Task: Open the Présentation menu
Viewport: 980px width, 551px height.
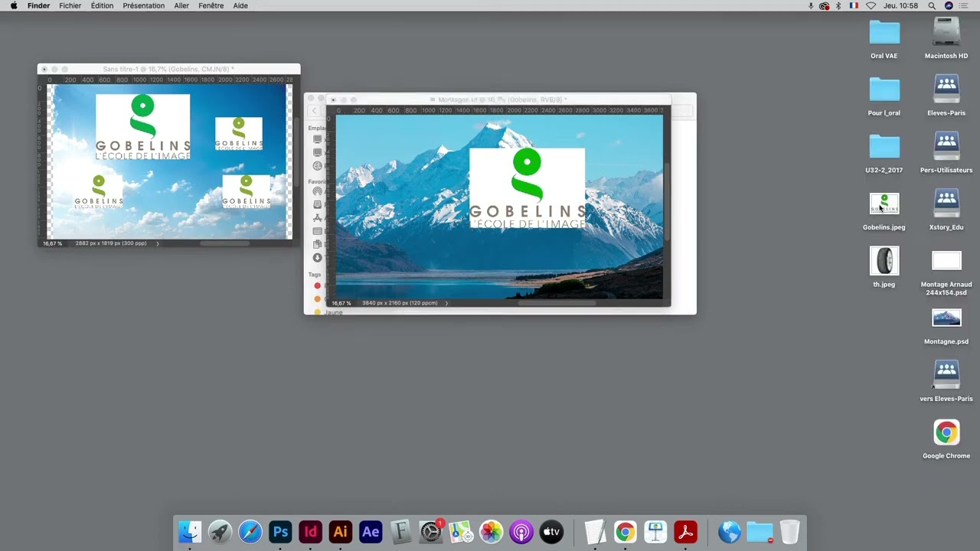Action: pos(143,5)
